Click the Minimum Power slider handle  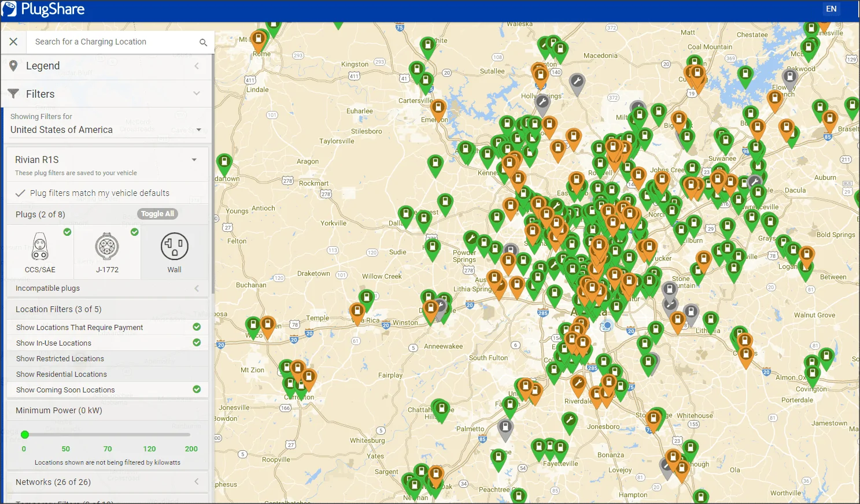coord(25,435)
